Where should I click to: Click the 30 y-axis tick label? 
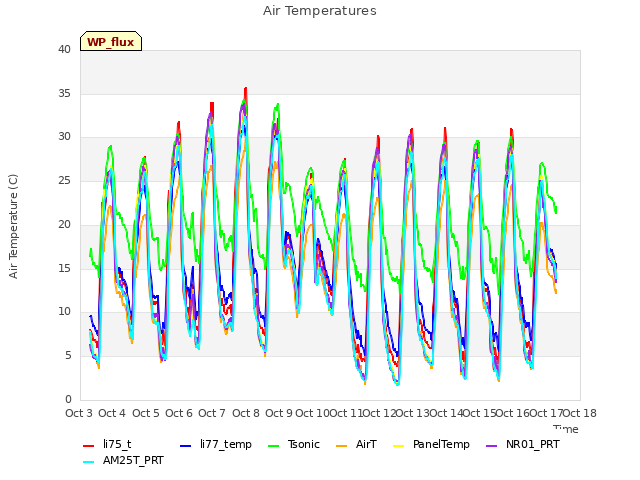(64, 137)
